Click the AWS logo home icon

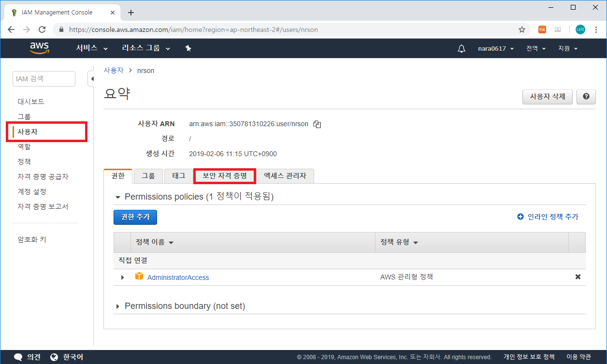tap(39, 48)
